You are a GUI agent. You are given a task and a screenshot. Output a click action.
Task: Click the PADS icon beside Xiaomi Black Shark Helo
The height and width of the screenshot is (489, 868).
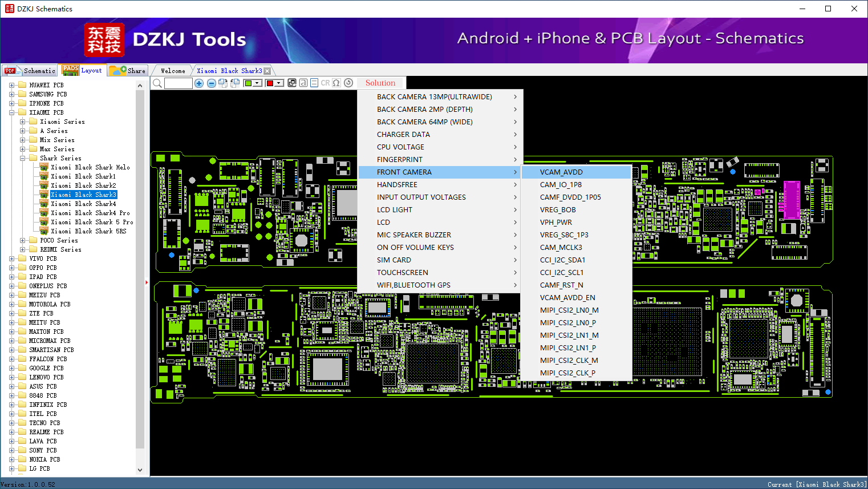(44, 167)
